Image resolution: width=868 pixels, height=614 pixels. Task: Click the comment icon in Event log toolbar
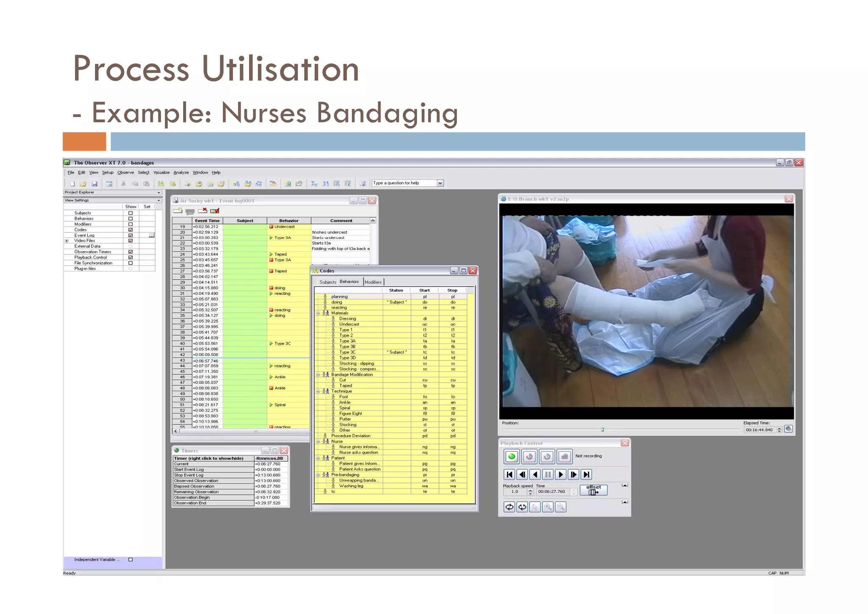click(190, 211)
